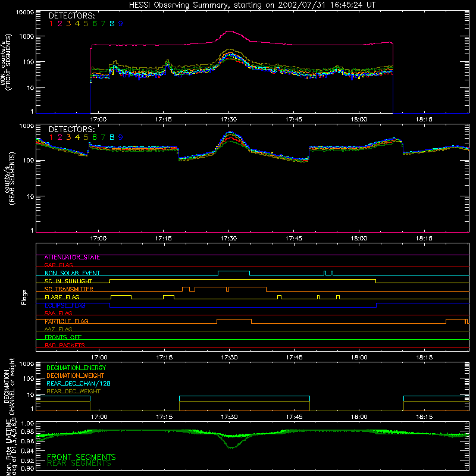The width and height of the screenshot is (476, 476).
Task: Click the DECIMATION_WEIGHT legend entry
Action: point(76,376)
